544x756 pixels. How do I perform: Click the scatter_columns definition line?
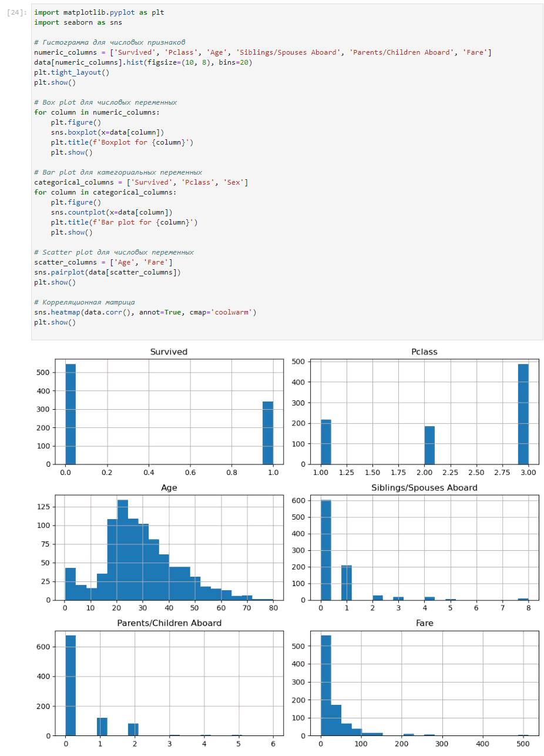(103, 262)
